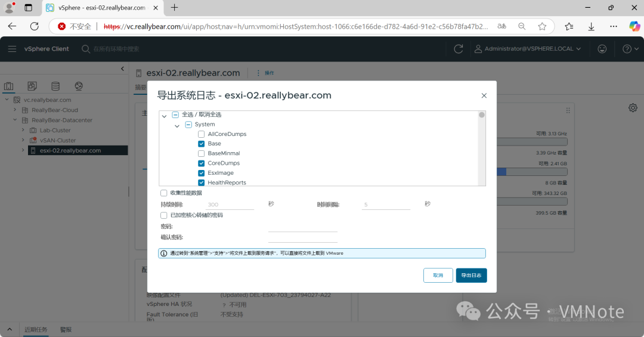Image resolution: width=644 pixels, height=337 pixels.
Task: Toggle the System category checkbox
Action: tap(188, 125)
